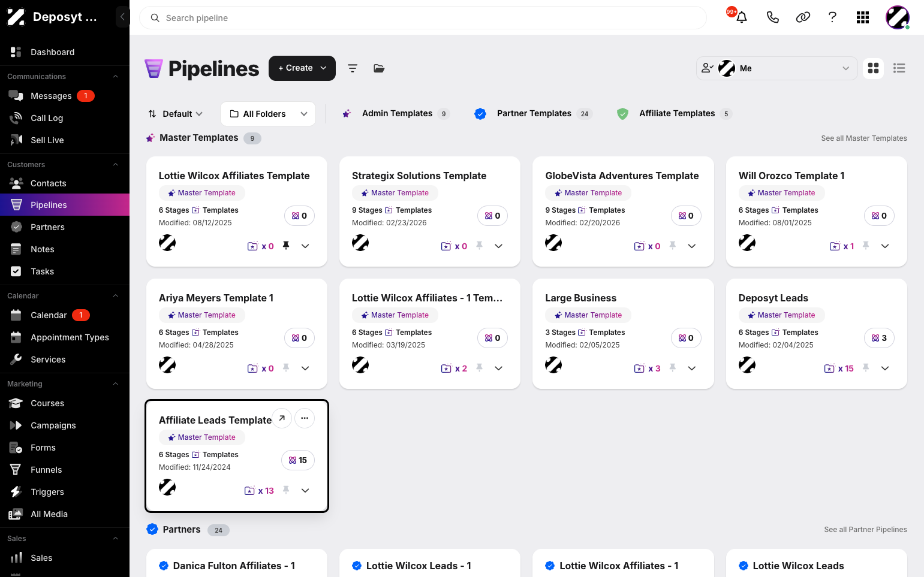This screenshot has width=924, height=577.
Task: Open the help question mark icon
Action: coord(832,17)
